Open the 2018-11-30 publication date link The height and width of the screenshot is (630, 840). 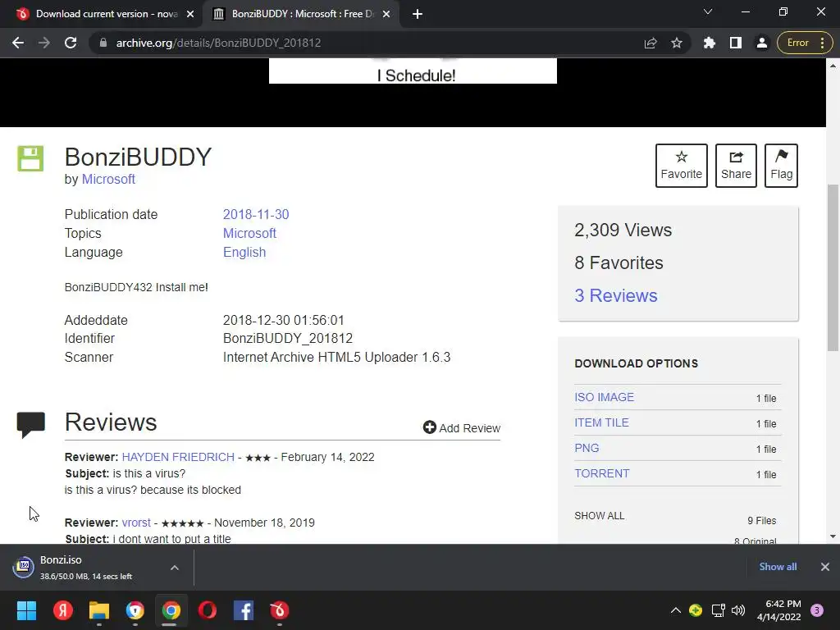256,214
